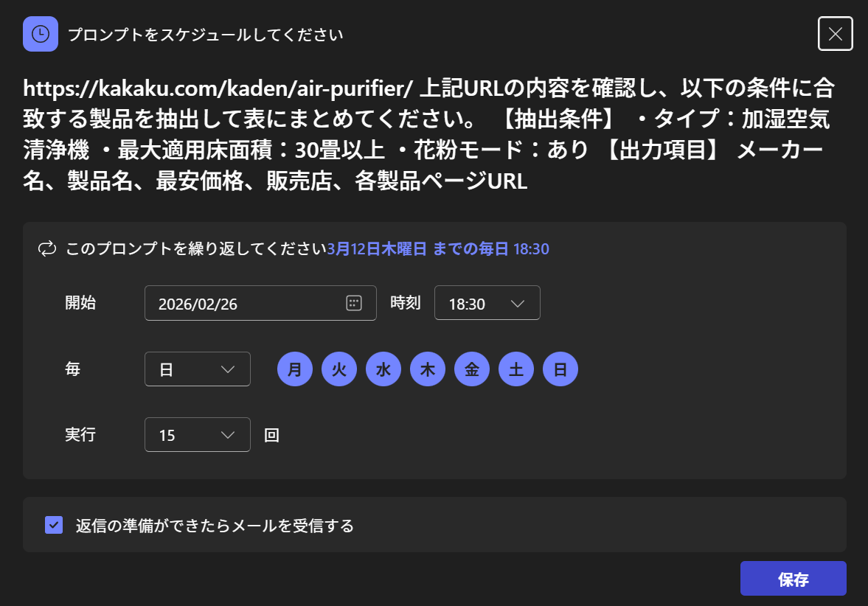Screen dimensions: 868x606
Task: Toggle Tuesday (火) day button
Action: pyautogui.click(x=339, y=369)
